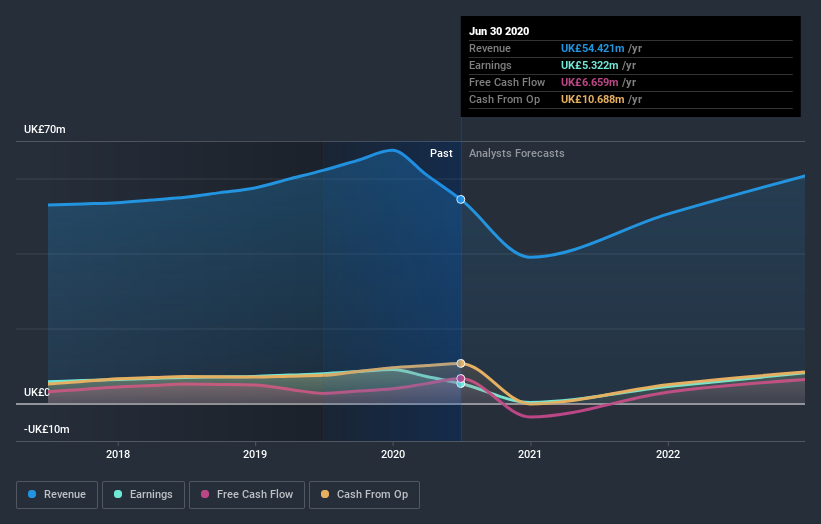Image resolution: width=821 pixels, height=524 pixels.
Task: Select the Revenue data point marker on chart
Action: 461,199
